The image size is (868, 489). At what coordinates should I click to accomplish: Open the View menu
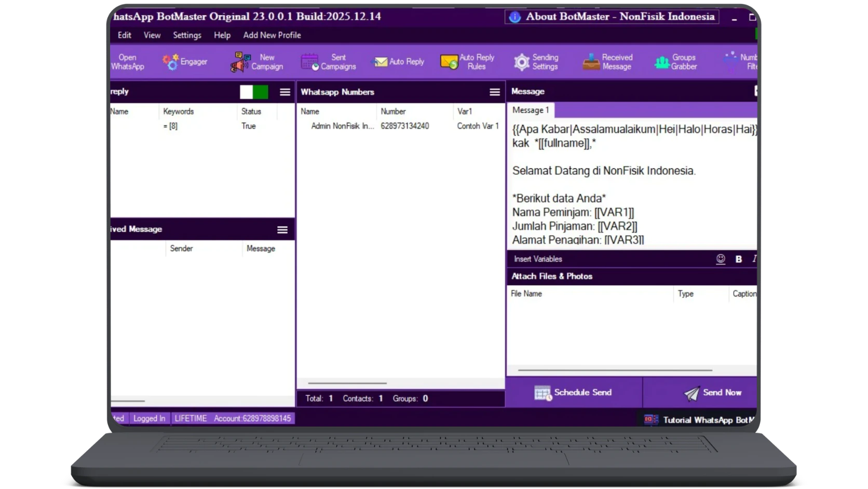152,35
